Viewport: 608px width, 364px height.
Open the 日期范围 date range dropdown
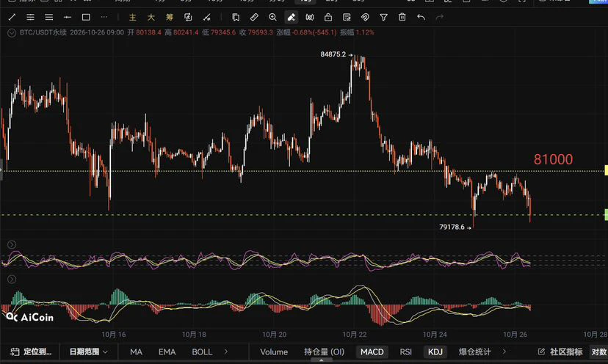(x=88, y=352)
